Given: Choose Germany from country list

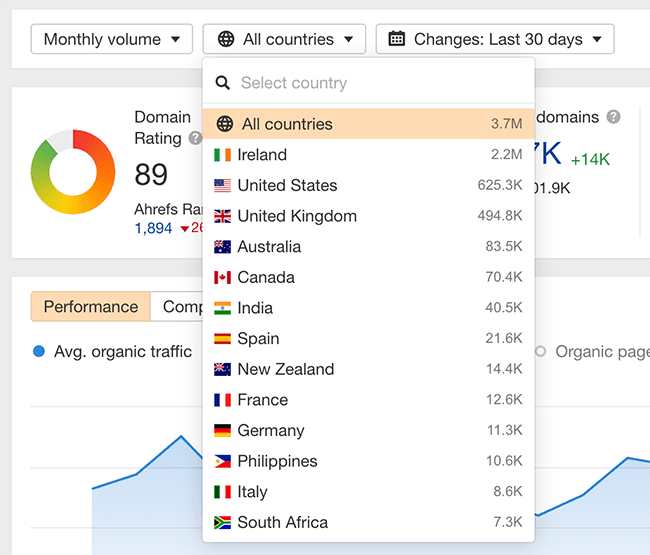Looking at the screenshot, I should pos(369,431).
